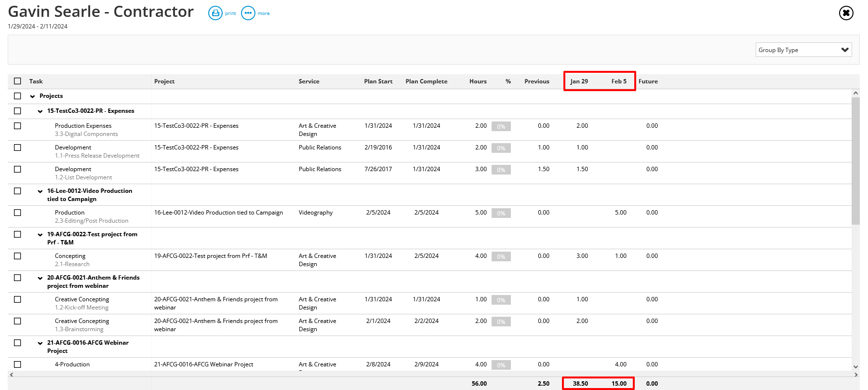Click the 38.50 Jan 29 total in footer
This screenshot has height=390, width=868.
click(580, 384)
